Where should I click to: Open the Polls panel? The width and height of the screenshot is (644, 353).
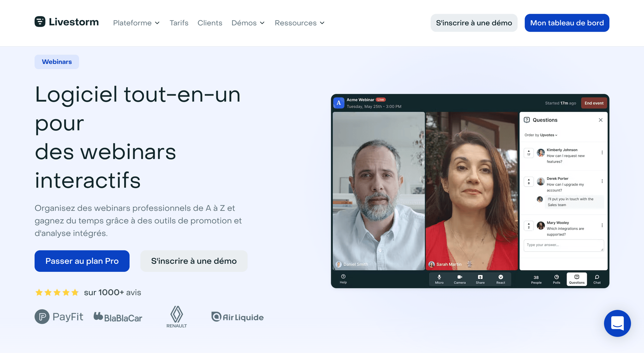(x=556, y=279)
